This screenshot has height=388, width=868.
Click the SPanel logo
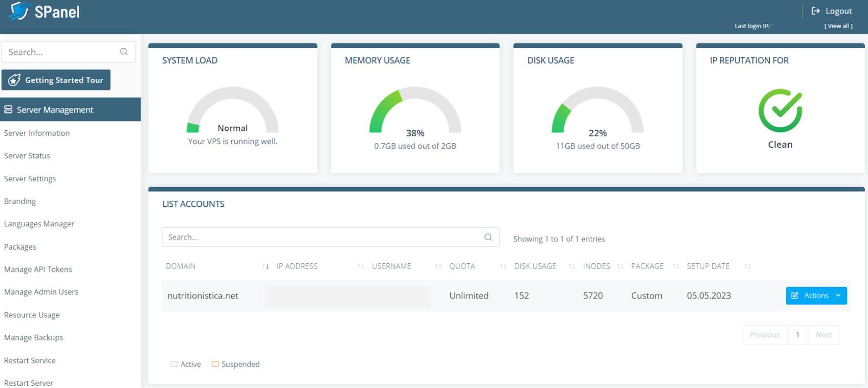[x=44, y=11]
